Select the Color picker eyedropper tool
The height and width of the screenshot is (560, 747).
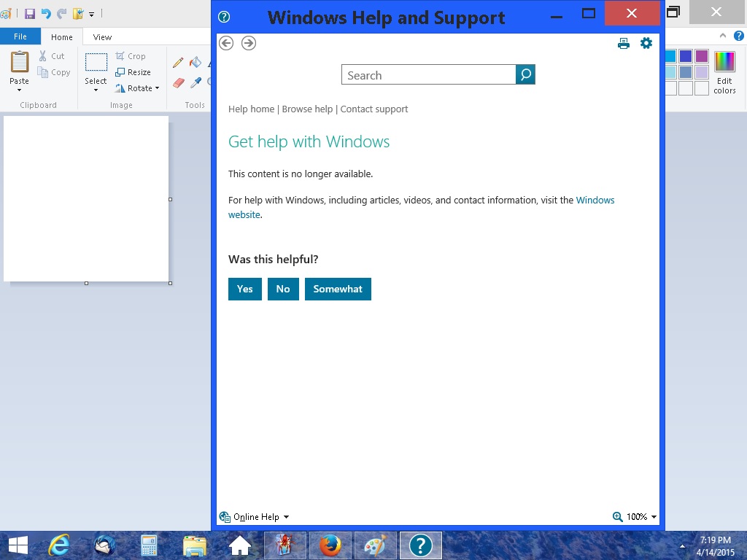click(x=196, y=83)
